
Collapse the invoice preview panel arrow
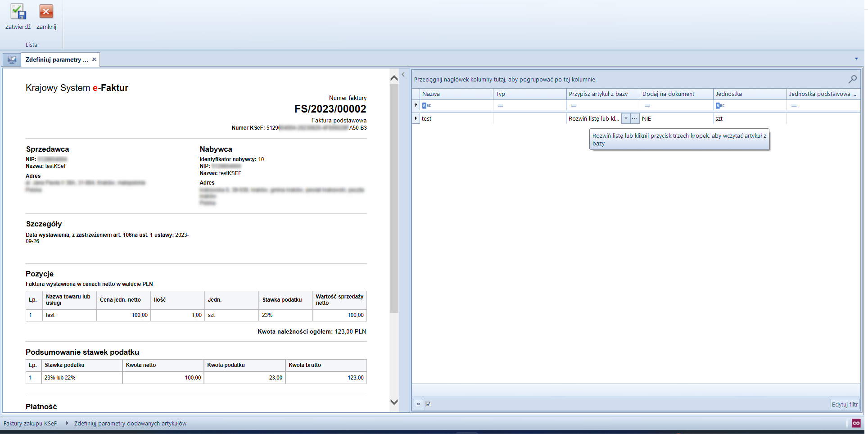click(x=403, y=75)
